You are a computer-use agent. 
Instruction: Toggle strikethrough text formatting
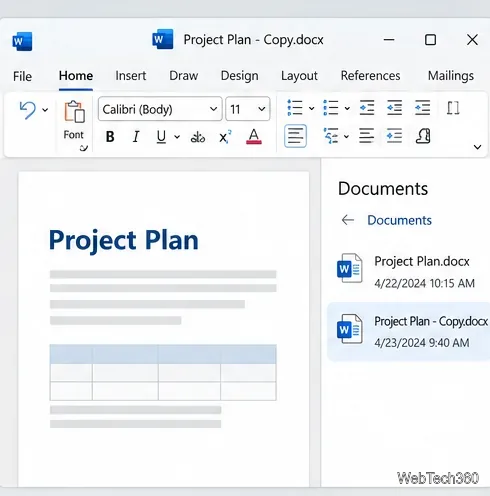198,137
